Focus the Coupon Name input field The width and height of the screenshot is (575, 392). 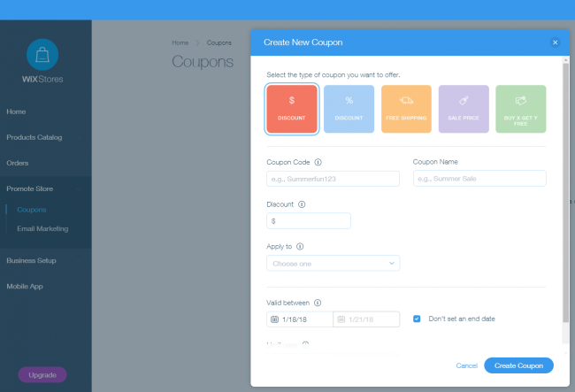(x=479, y=179)
